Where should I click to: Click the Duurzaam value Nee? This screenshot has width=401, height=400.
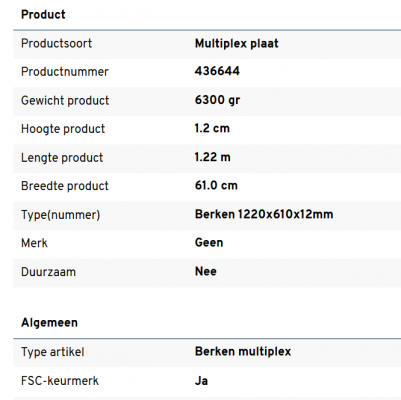(206, 271)
